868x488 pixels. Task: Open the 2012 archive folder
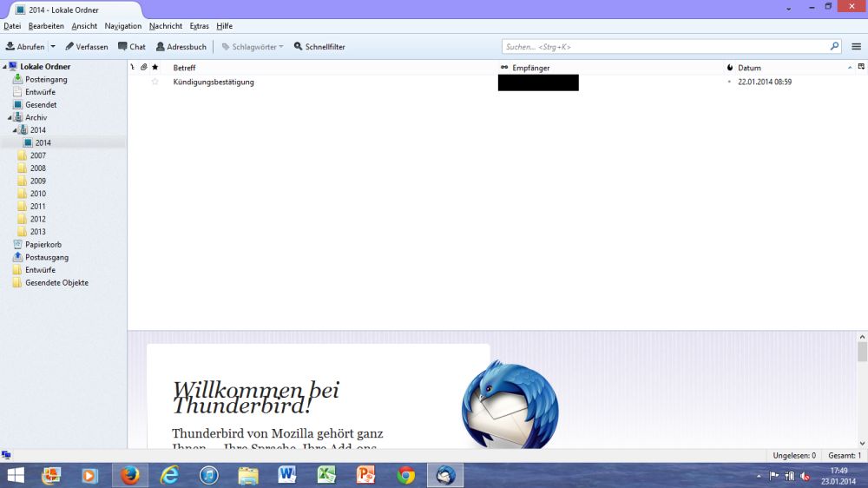point(37,220)
